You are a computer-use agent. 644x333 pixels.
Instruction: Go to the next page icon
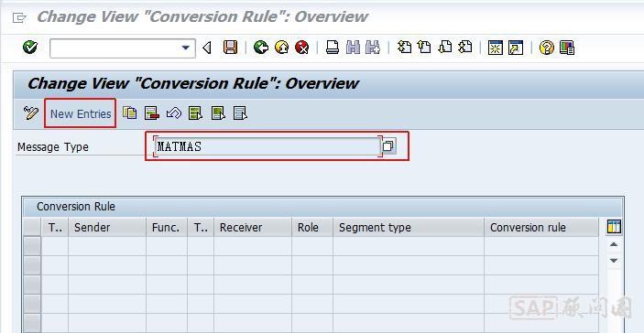pos(445,48)
